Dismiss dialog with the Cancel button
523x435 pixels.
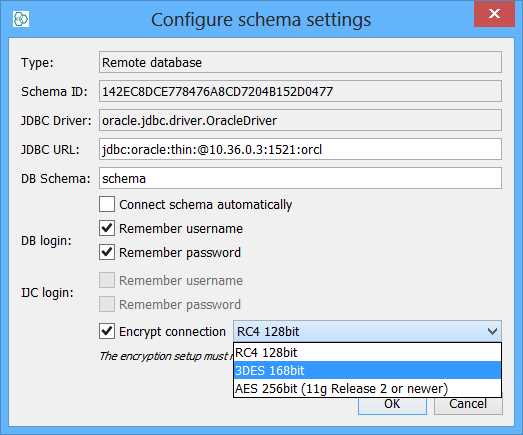point(468,406)
